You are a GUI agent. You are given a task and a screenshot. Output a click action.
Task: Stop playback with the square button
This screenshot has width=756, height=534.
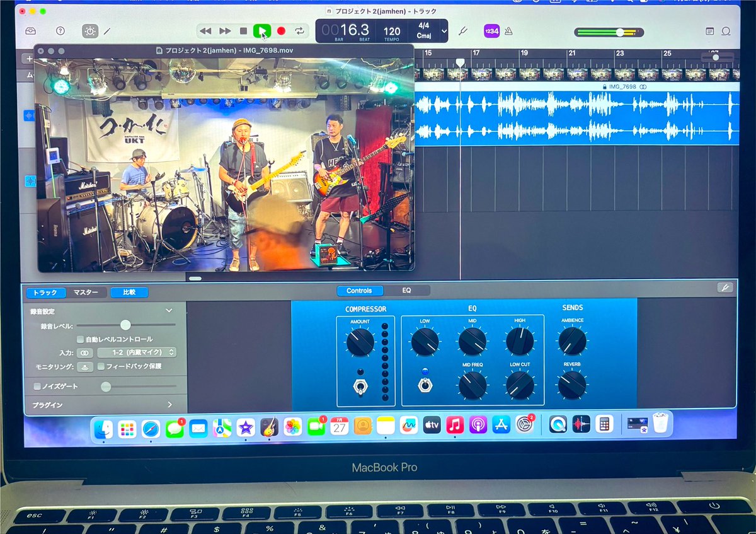pos(244,31)
